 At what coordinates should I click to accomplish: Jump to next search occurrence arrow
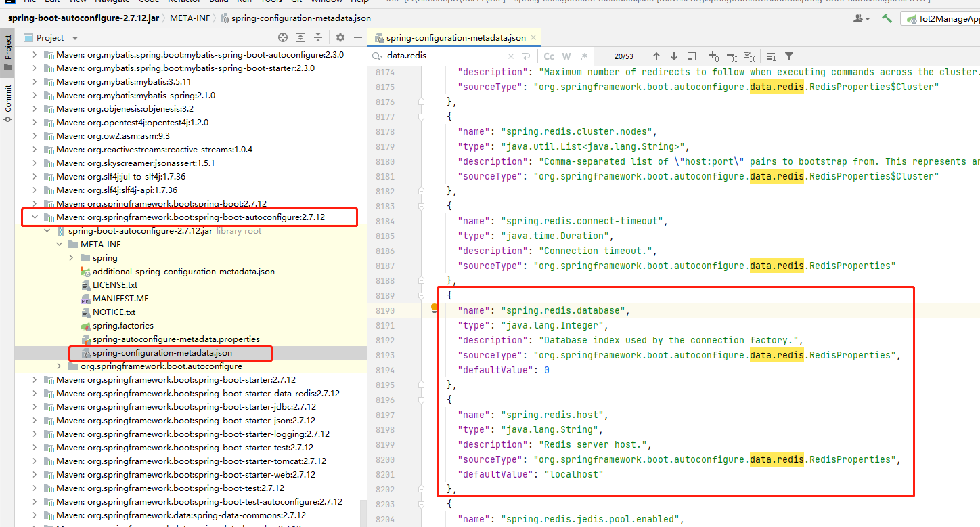pyautogui.click(x=673, y=56)
